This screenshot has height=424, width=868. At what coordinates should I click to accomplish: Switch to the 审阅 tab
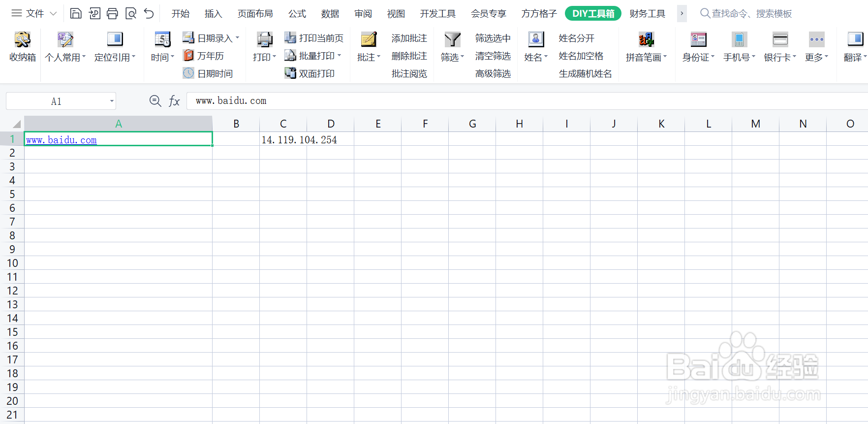(x=363, y=14)
